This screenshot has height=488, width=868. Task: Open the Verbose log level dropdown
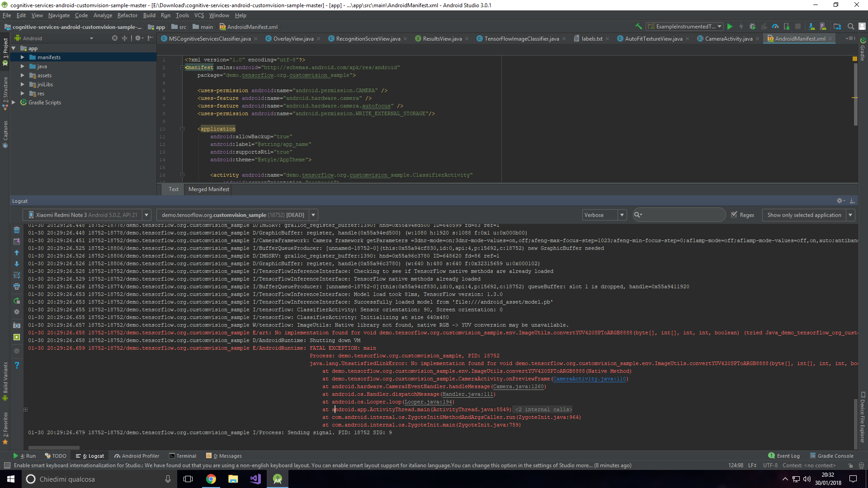click(x=622, y=215)
